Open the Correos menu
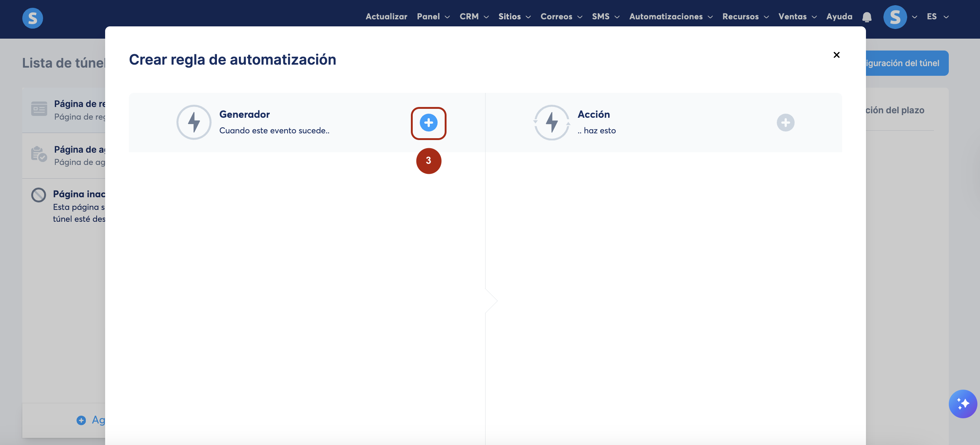 pyautogui.click(x=561, y=17)
